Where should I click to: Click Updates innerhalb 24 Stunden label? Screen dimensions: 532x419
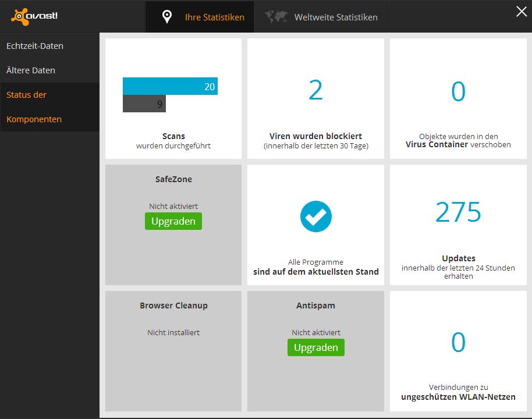[458, 267]
